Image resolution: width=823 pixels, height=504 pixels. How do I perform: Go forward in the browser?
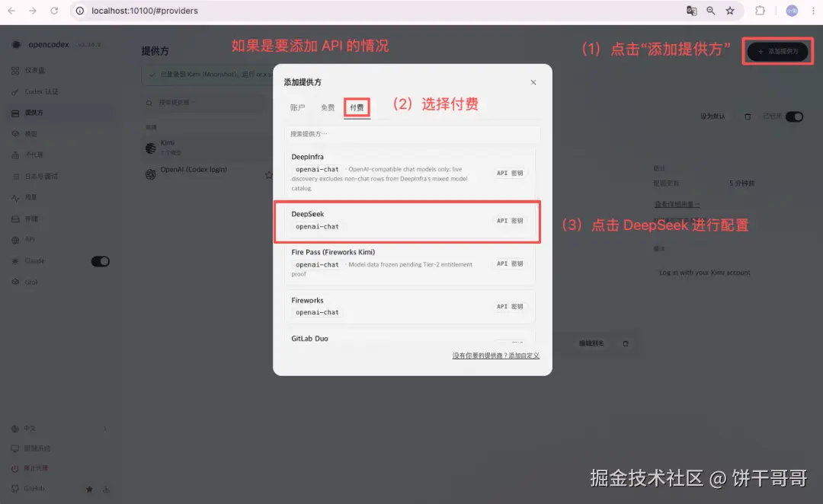[33, 11]
